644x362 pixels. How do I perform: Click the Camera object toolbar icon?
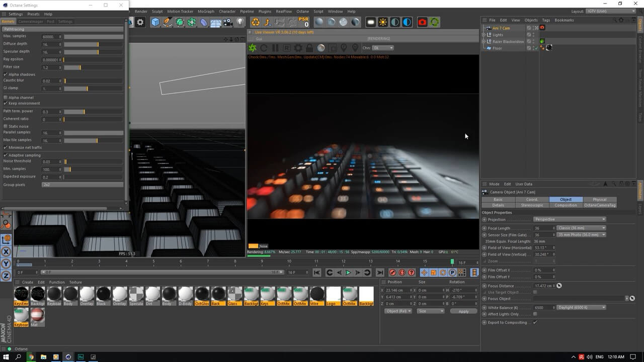(x=228, y=22)
